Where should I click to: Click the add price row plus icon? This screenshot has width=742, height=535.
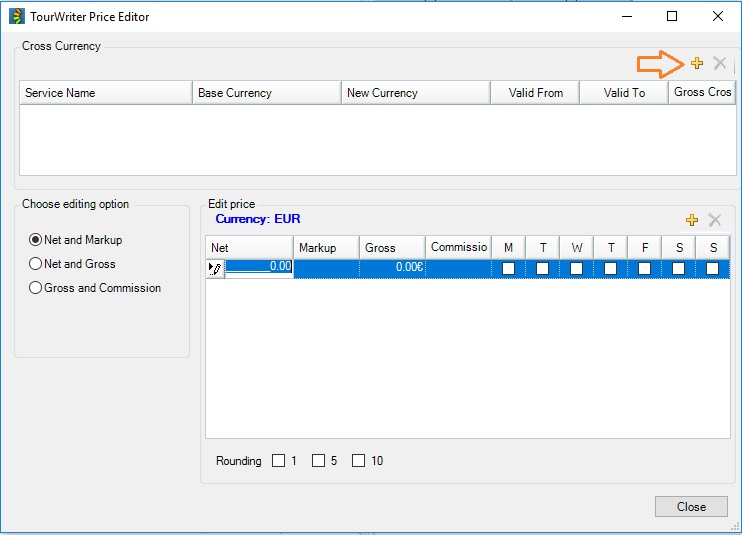tap(692, 220)
